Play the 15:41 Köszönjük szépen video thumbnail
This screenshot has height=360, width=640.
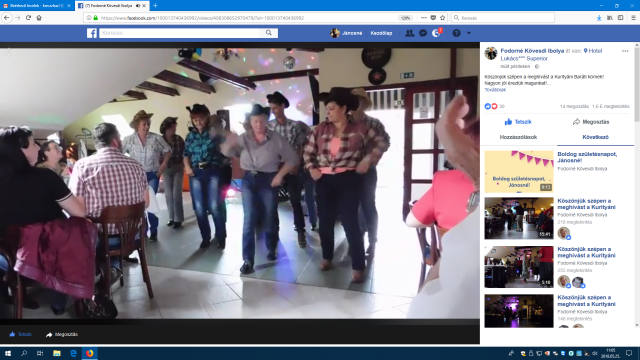[519, 218]
